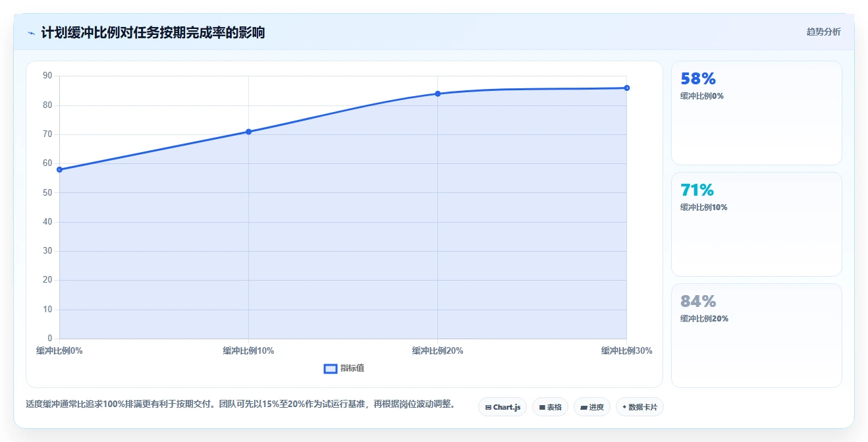Click the 58% value text
The width and height of the screenshot is (868, 442).
point(698,78)
